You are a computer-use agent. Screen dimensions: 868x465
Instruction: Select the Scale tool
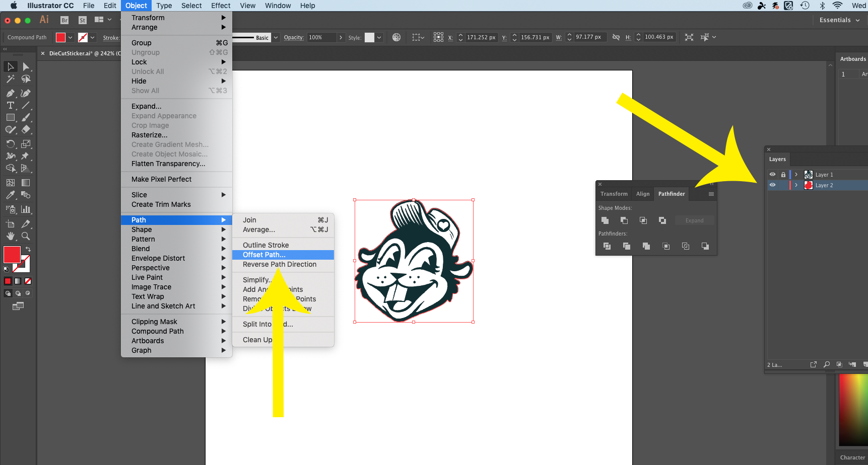26,144
